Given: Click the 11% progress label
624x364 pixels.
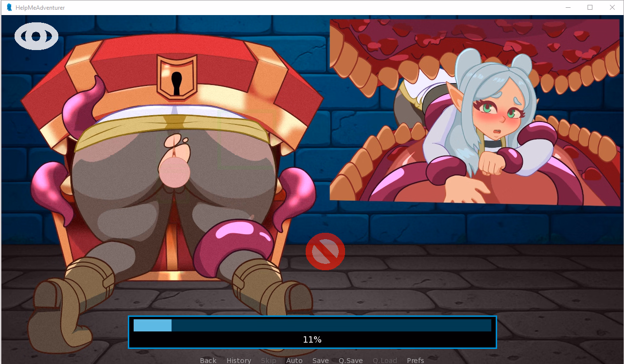Looking at the screenshot, I should pyautogui.click(x=312, y=340).
